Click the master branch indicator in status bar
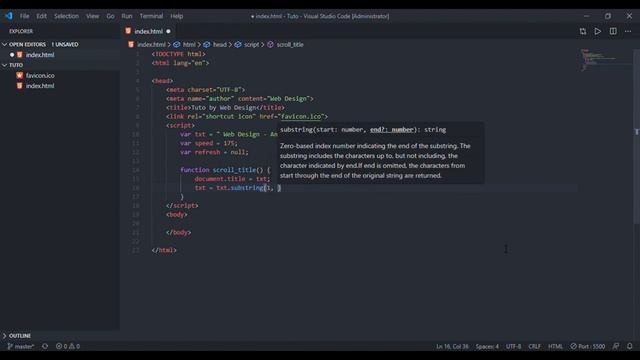640x360 pixels. pos(21,346)
